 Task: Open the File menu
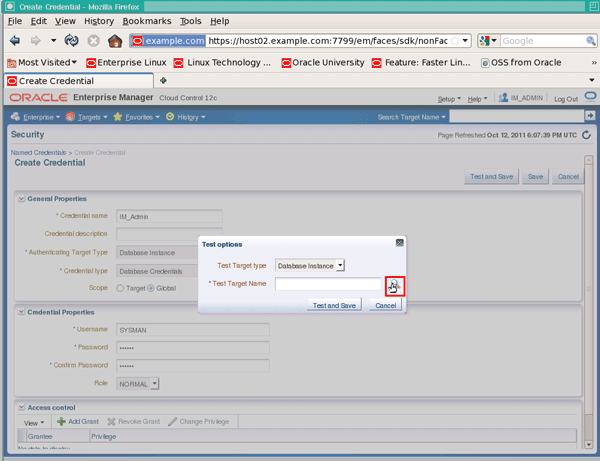[x=15, y=21]
